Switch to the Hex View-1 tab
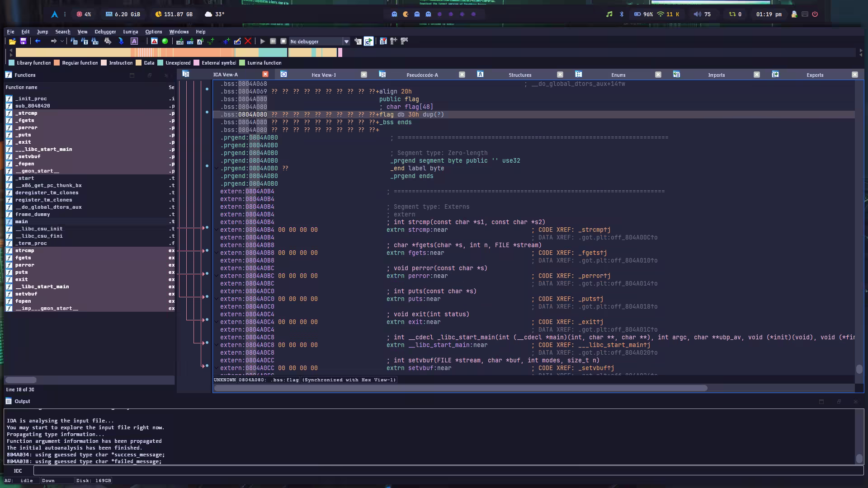Viewport: 868px width, 488px height. (x=324, y=75)
